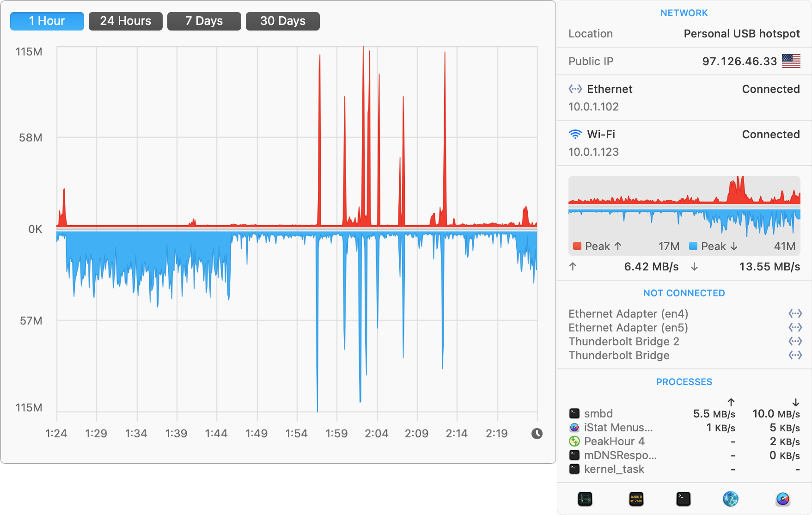
Task: Click the iStat Menus process icon
Action: tap(574, 427)
